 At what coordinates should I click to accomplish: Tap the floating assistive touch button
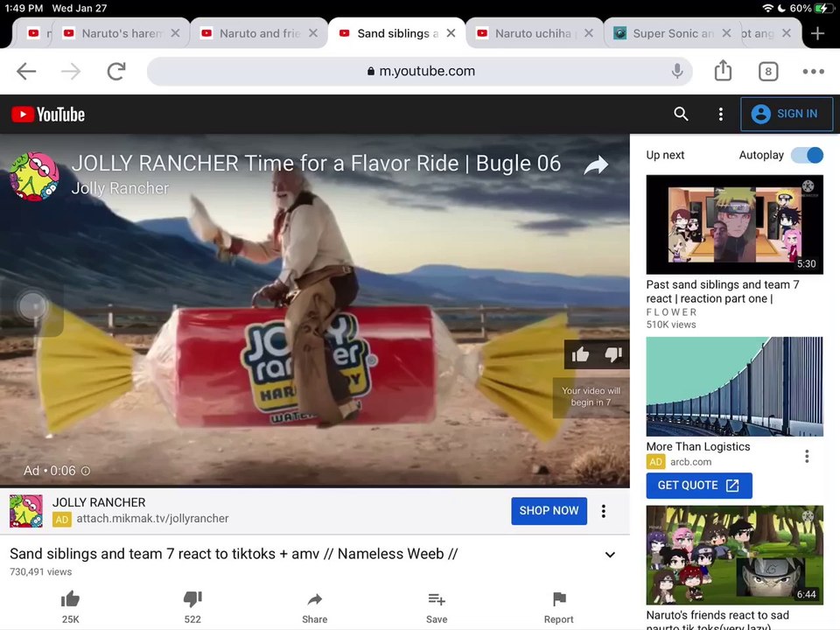click(x=32, y=306)
